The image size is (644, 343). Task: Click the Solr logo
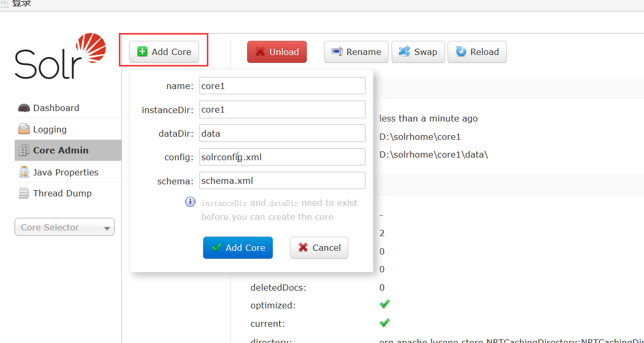coord(61,56)
